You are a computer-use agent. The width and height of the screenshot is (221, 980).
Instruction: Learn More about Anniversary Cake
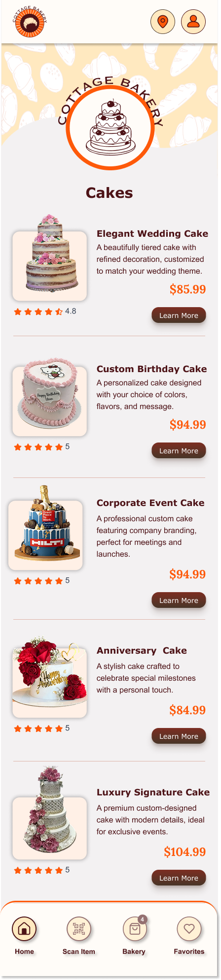179,736
